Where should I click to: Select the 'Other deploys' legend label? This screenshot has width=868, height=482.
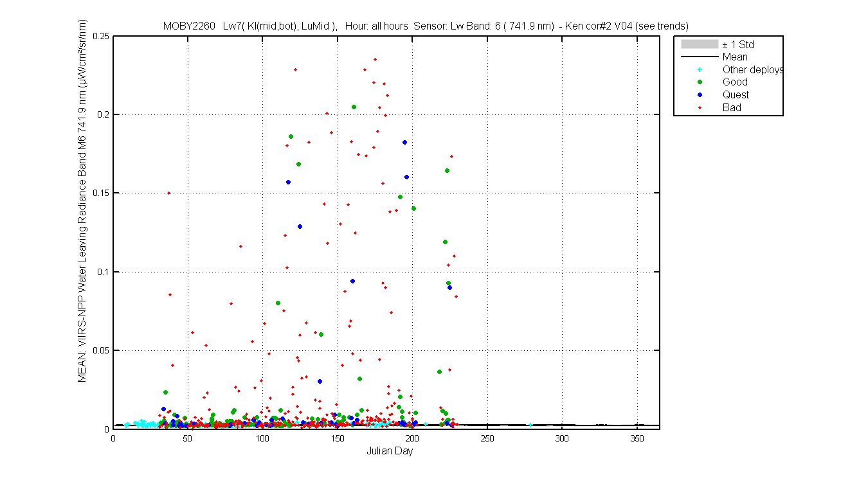click(753, 69)
